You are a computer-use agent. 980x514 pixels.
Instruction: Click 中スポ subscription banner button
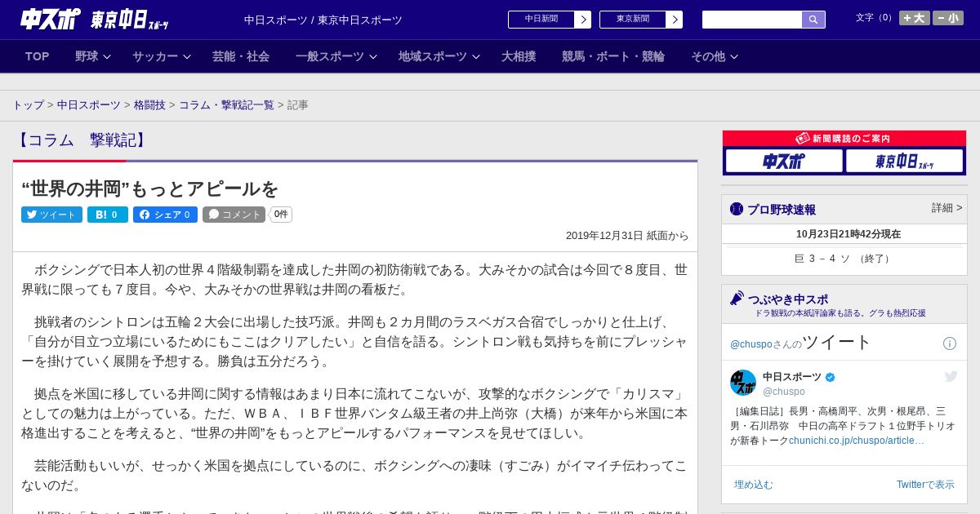[x=783, y=161]
